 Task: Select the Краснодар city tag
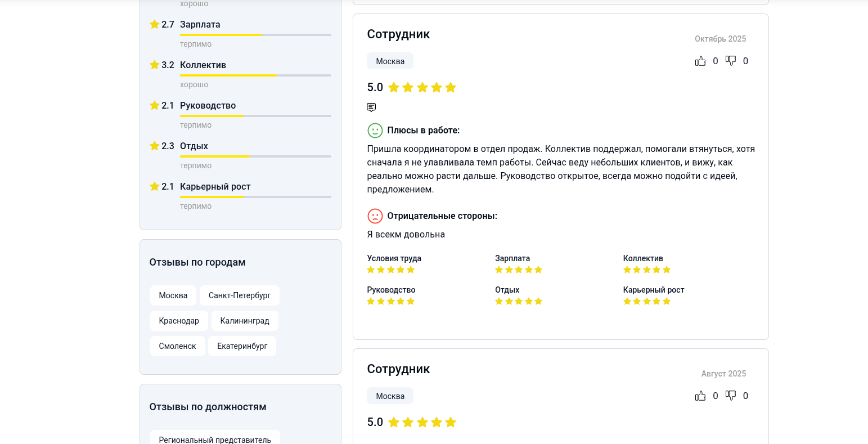point(179,321)
